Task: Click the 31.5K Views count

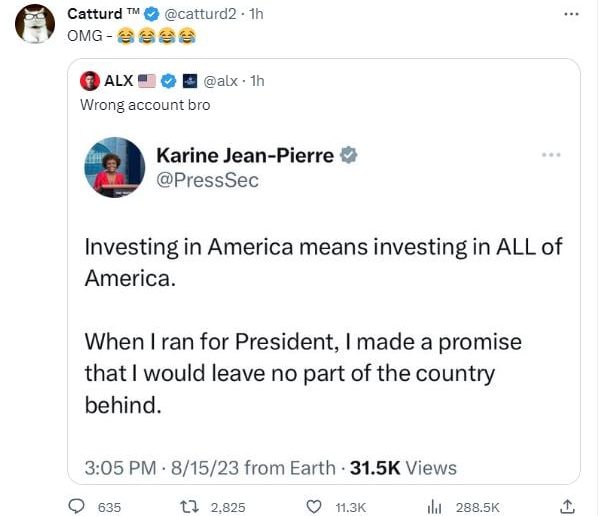Action: 403,467
